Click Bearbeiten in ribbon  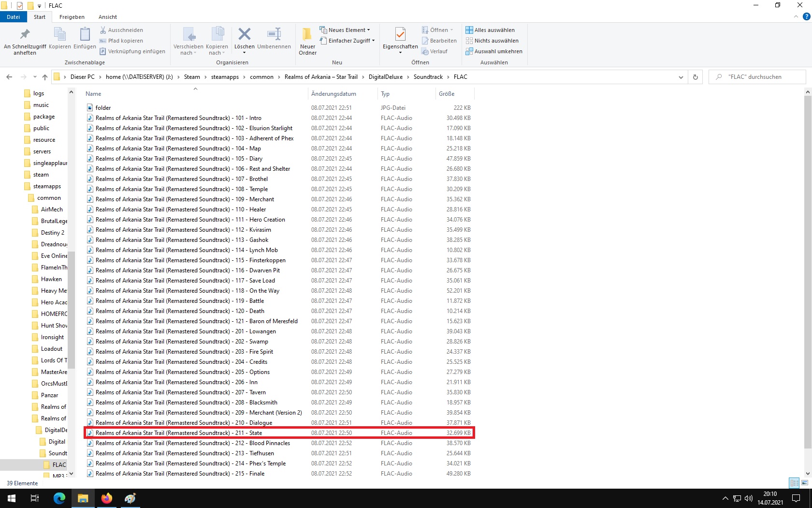point(439,41)
